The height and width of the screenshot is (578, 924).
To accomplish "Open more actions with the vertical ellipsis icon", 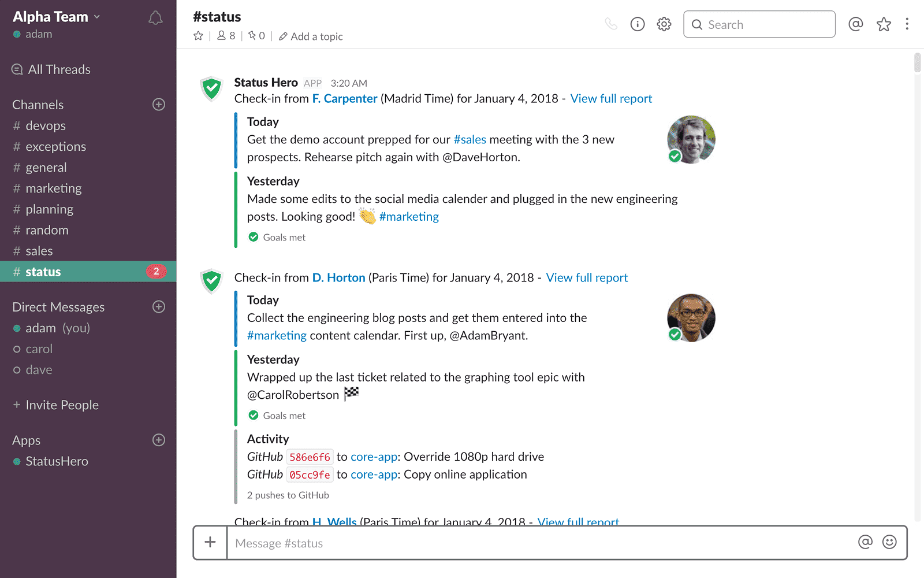I will [908, 24].
